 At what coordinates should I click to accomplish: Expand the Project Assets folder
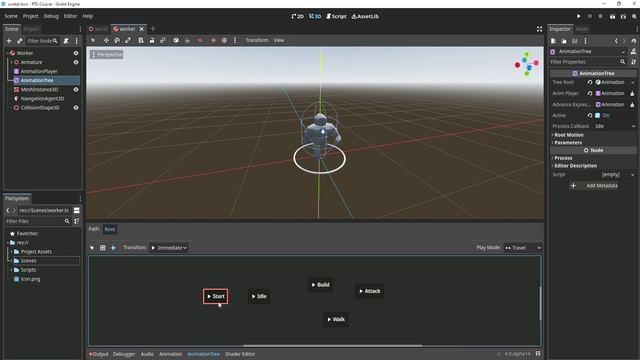pos(11,251)
